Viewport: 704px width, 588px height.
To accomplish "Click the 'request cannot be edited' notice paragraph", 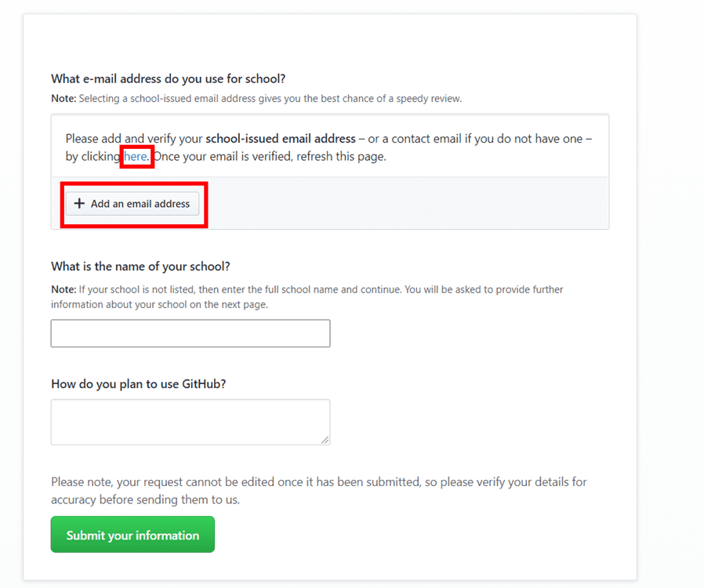I will tap(318, 490).
